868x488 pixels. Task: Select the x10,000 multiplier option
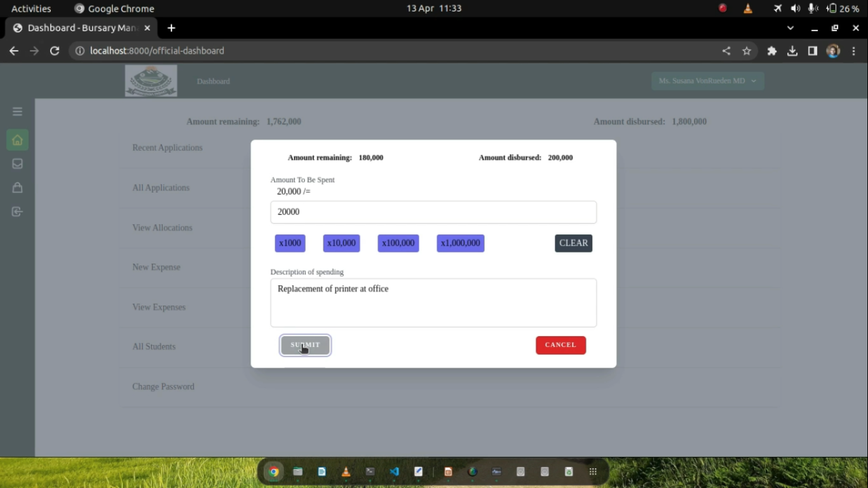pyautogui.click(x=341, y=243)
